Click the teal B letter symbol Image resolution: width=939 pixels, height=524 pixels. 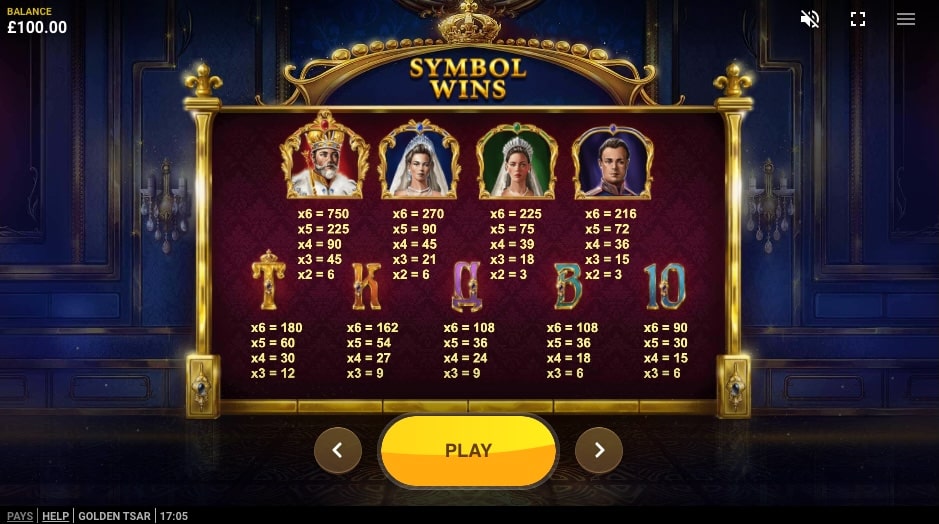(567, 286)
